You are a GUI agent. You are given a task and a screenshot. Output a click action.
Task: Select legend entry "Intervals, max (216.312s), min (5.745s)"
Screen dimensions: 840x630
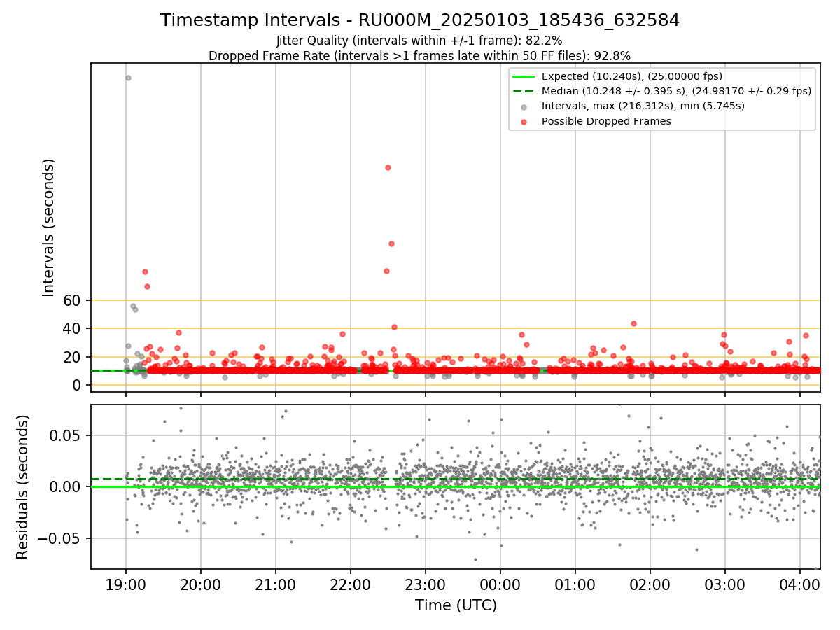(x=643, y=106)
